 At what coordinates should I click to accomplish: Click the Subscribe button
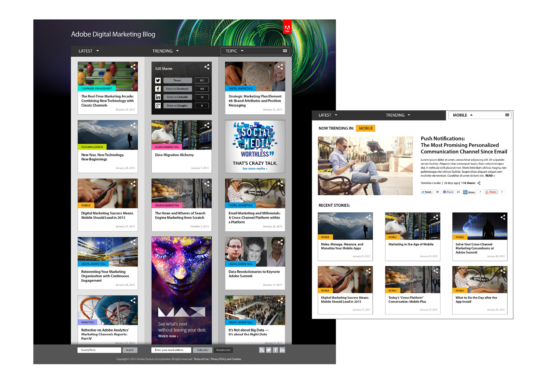(x=202, y=350)
